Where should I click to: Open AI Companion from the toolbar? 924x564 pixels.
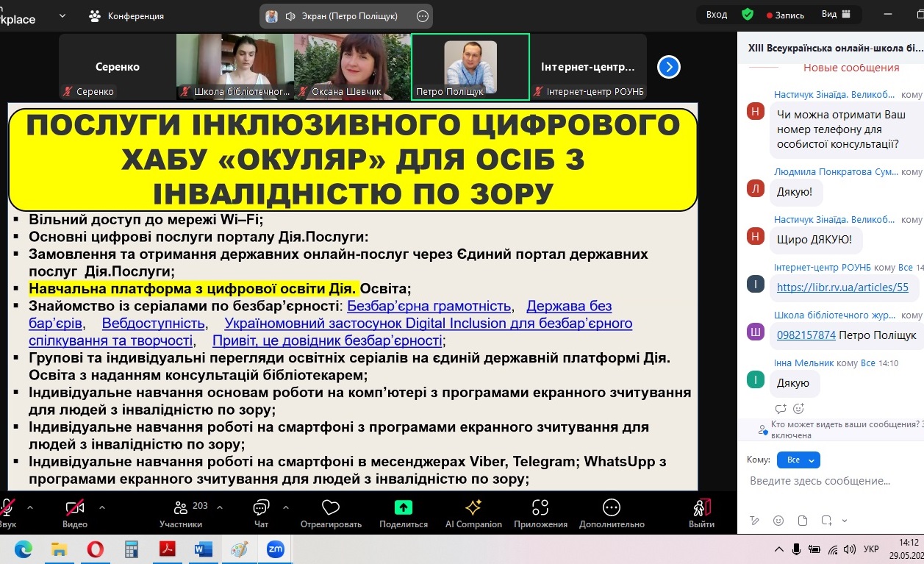click(473, 508)
